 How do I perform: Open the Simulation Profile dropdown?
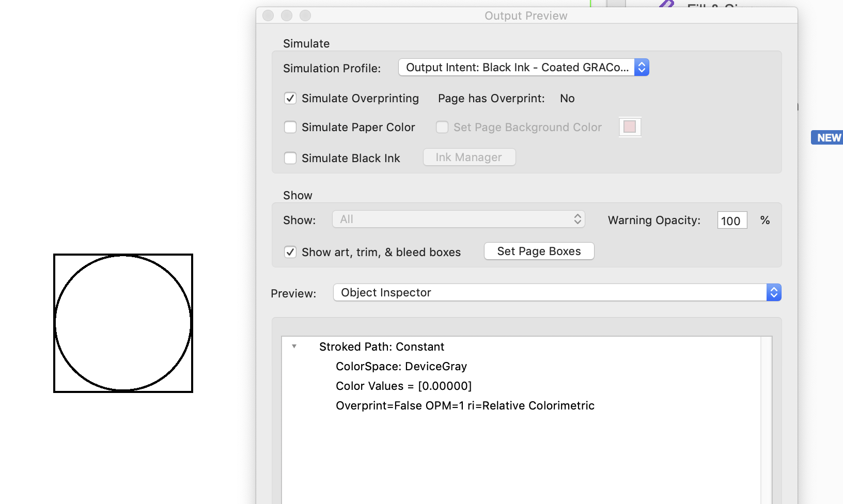point(517,67)
